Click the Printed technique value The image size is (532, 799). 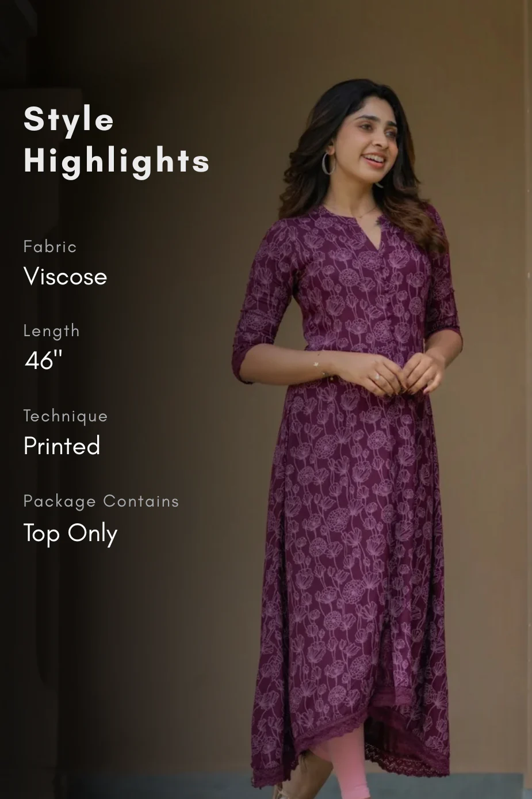coord(62,446)
